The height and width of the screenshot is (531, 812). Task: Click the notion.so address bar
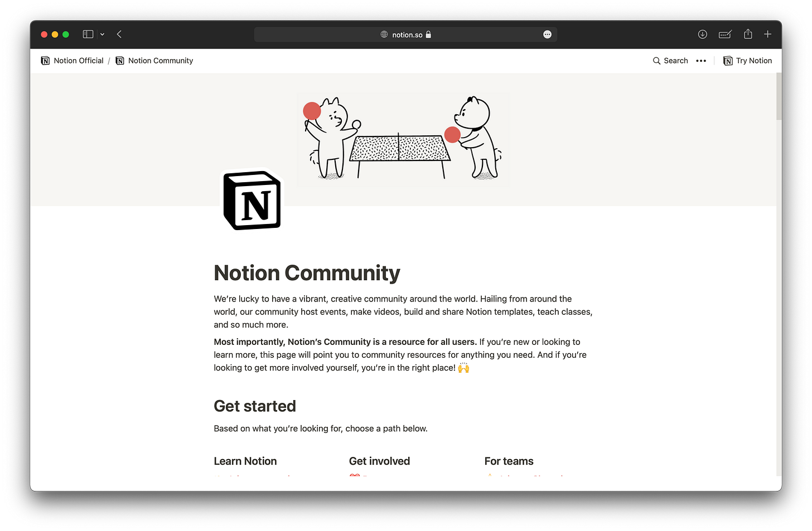405,35
